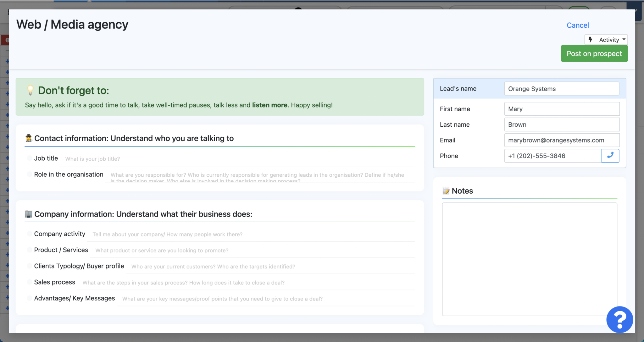
Task: Check the Role in the organisation circle
Action: 29,174
